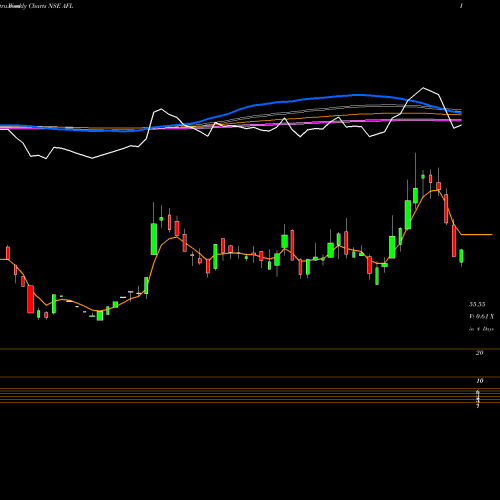The width and height of the screenshot is (500, 500).
Task: Click the "Charts NSE AFL" chart title
Action: point(51,6)
